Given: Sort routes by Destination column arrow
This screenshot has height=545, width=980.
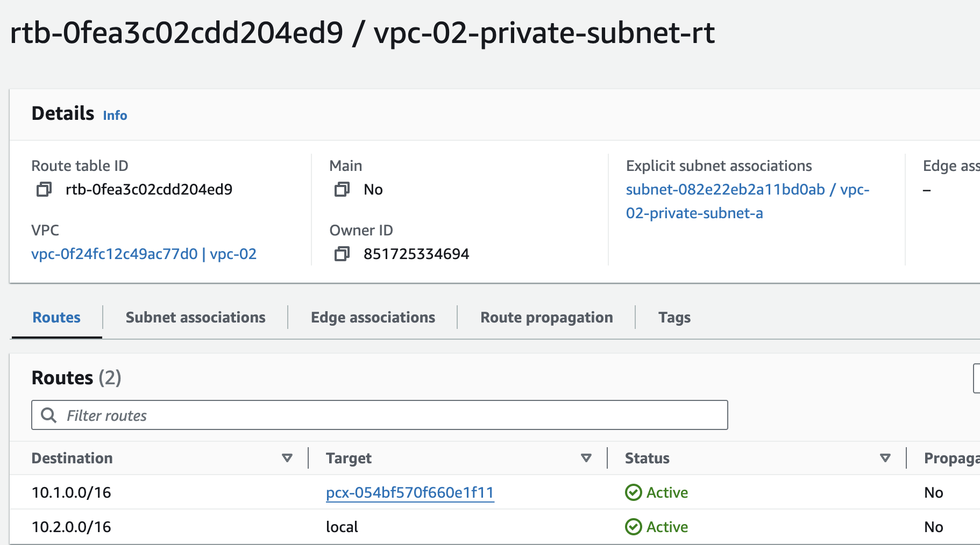Looking at the screenshot, I should [x=287, y=458].
